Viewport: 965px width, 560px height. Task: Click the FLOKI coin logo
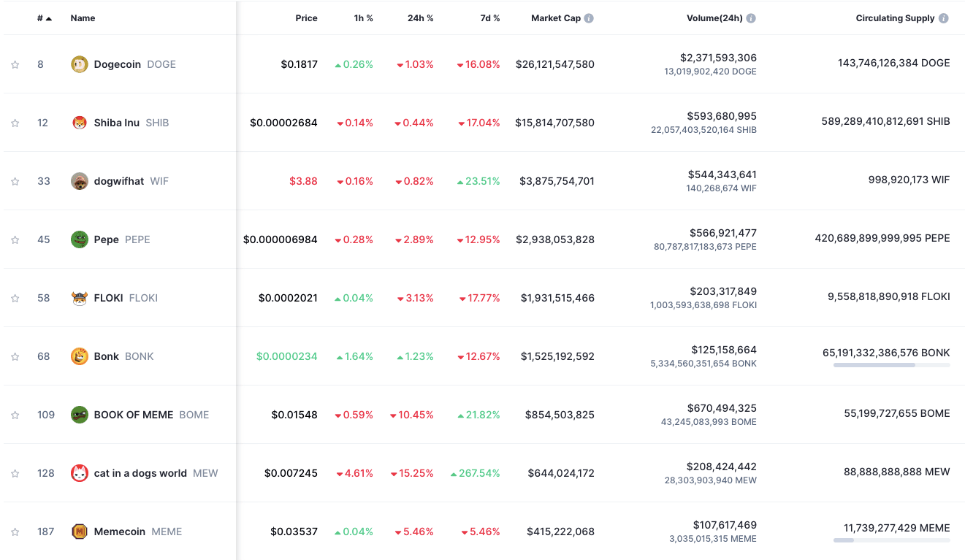(80, 298)
